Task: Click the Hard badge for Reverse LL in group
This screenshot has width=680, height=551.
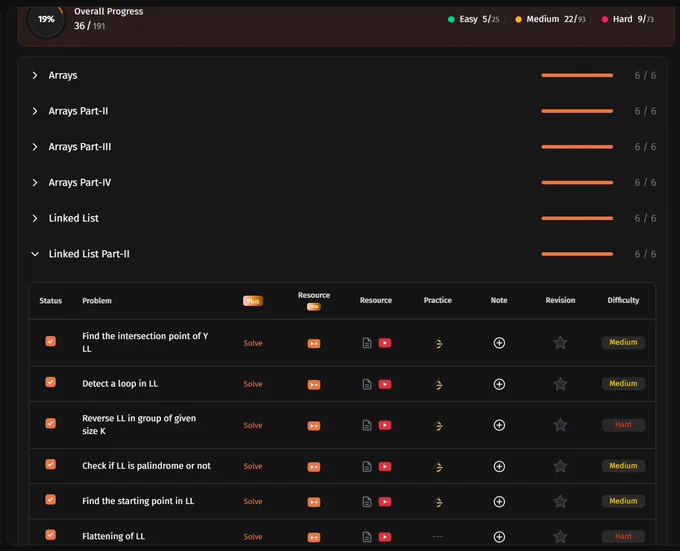Action: click(x=623, y=425)
